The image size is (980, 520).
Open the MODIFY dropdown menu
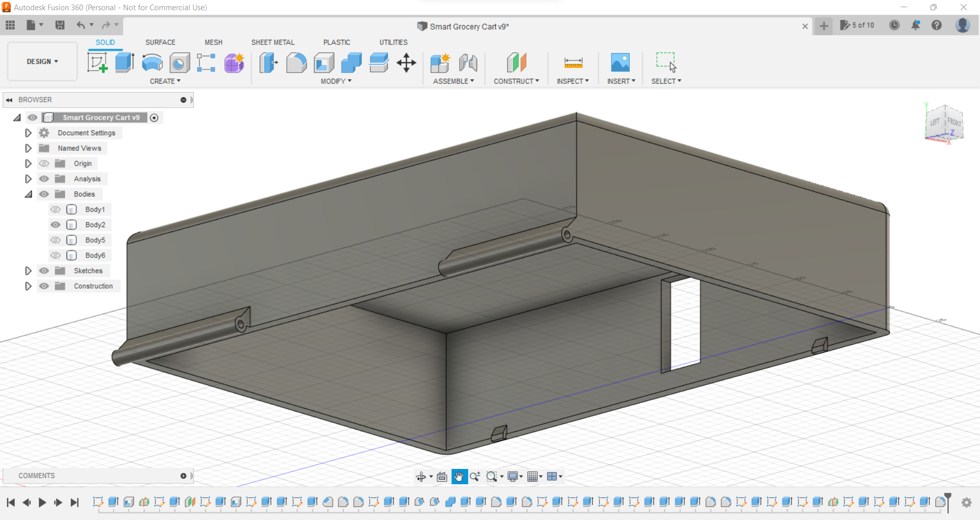[336, 81]
